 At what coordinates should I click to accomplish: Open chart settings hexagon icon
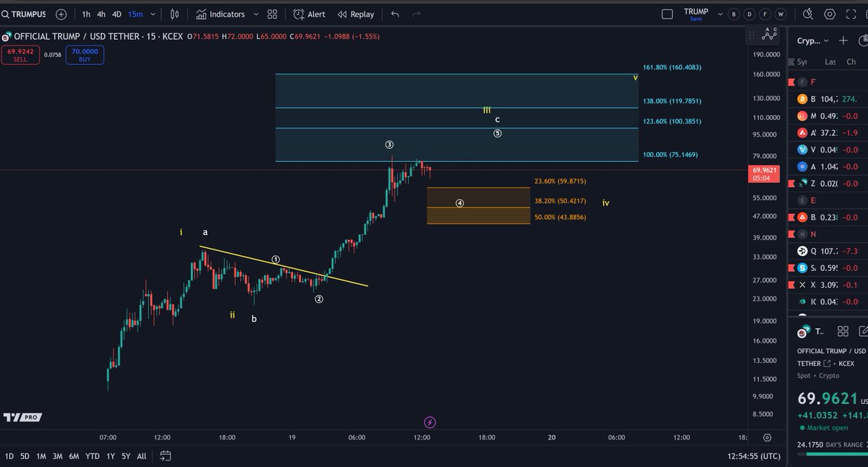pyautogui.click(x=830, y=14)
